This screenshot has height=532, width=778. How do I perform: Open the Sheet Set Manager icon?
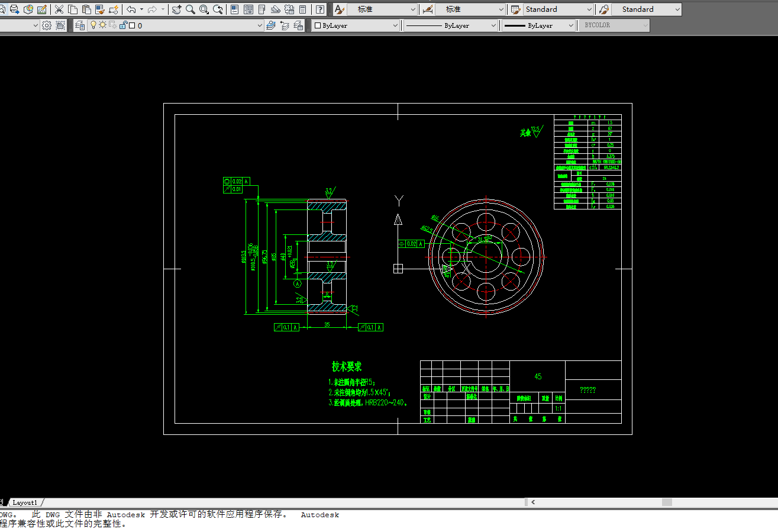[x=276, y=9]
